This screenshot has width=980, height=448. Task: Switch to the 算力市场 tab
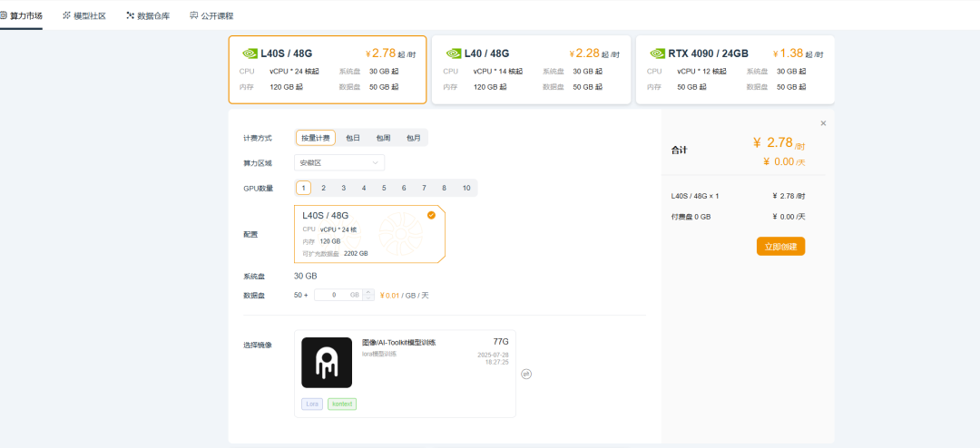[x=25, y=15]
